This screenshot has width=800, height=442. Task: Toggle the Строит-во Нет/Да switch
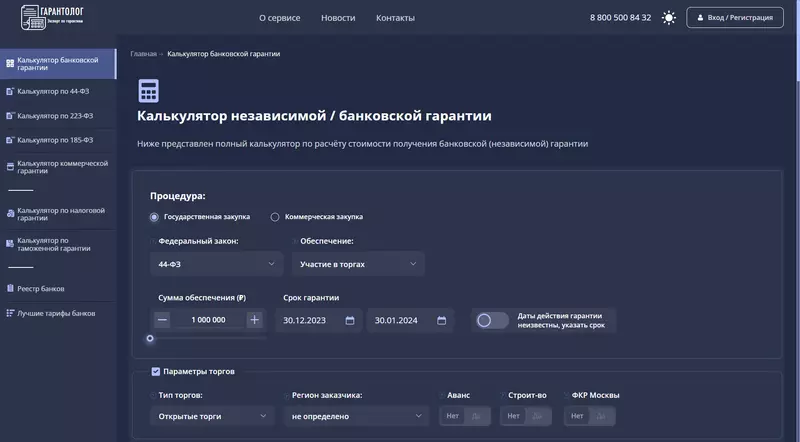[x=526, y=416]
